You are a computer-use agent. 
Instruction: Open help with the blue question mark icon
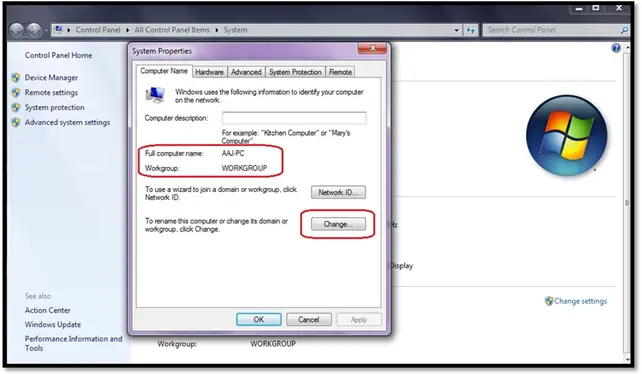coord(616,48)
